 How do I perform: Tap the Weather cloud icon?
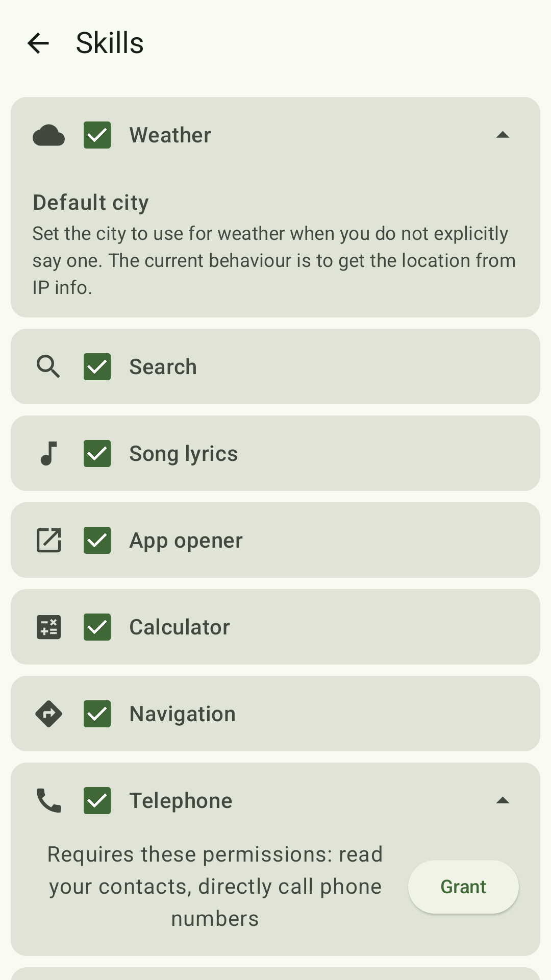[48, 135]
